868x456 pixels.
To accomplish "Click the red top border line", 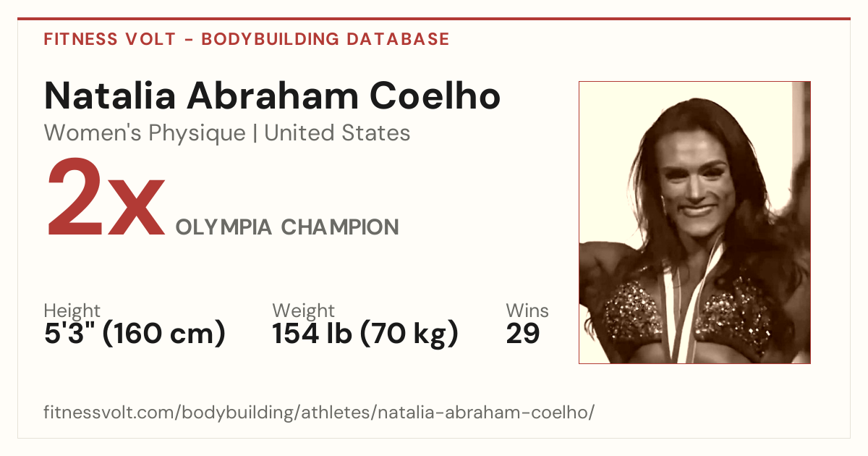I will [x=434, y=19].
